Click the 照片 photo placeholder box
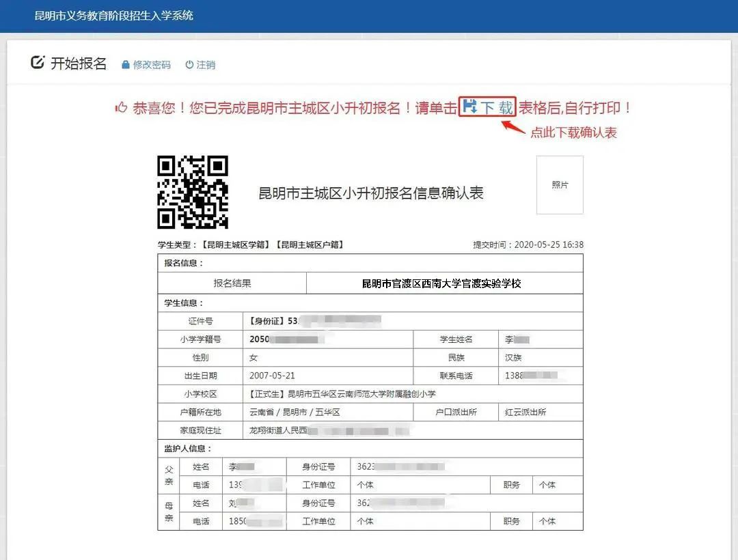 tap(560, 185)
